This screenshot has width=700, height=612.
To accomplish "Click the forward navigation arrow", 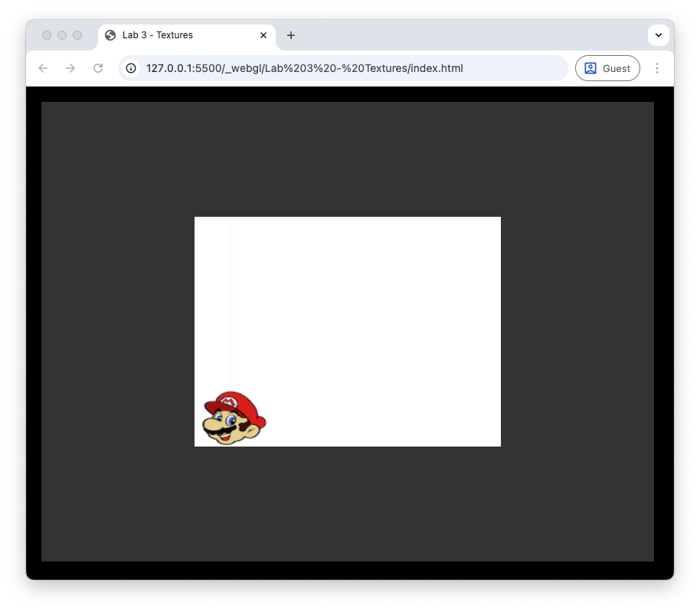I will 70,68.
